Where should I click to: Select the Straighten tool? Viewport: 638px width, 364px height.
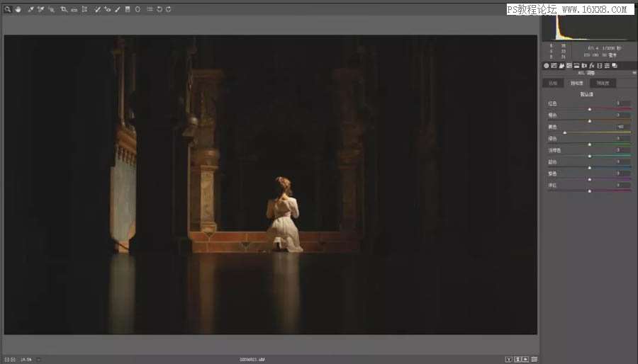coord(74,9)
